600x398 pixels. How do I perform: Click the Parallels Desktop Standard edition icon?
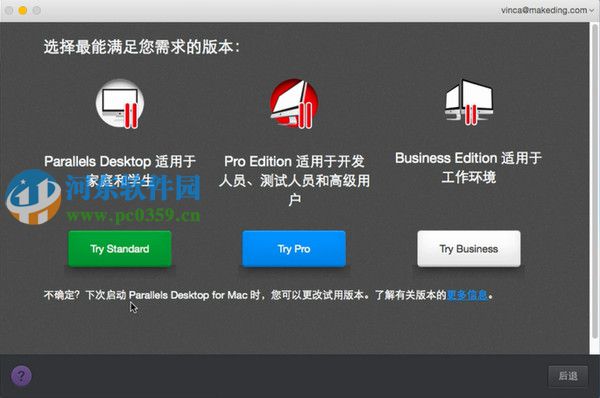[x=120, y=104]
